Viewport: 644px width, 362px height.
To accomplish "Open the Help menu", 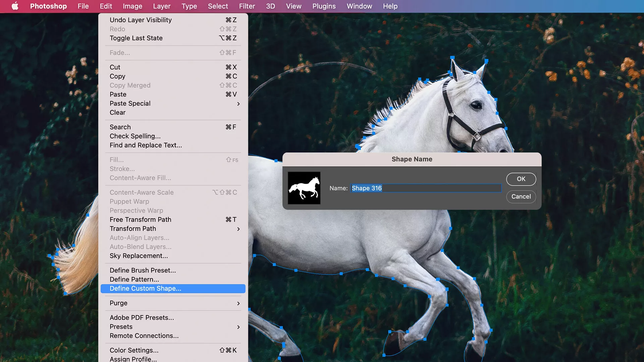I will (390, 6).
